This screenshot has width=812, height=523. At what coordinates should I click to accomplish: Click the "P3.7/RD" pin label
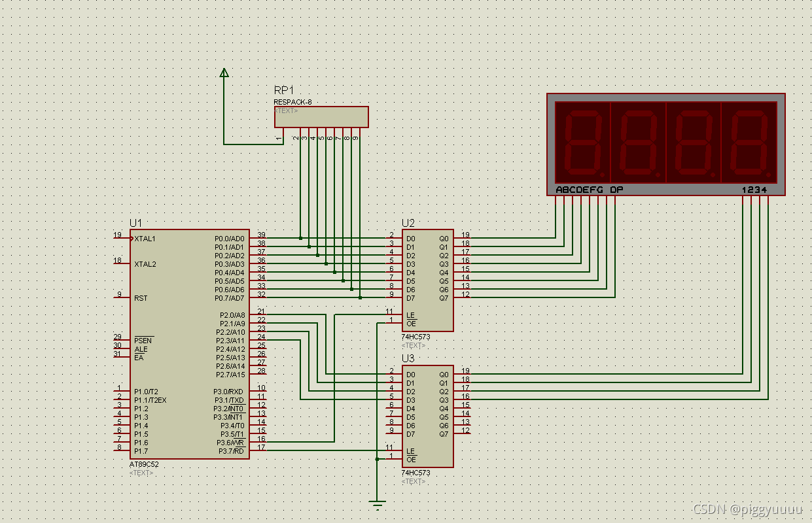coord(231,451)
